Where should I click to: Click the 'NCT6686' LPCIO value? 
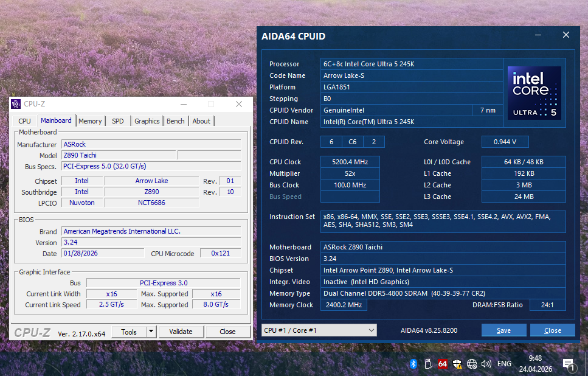pos(151,203)
